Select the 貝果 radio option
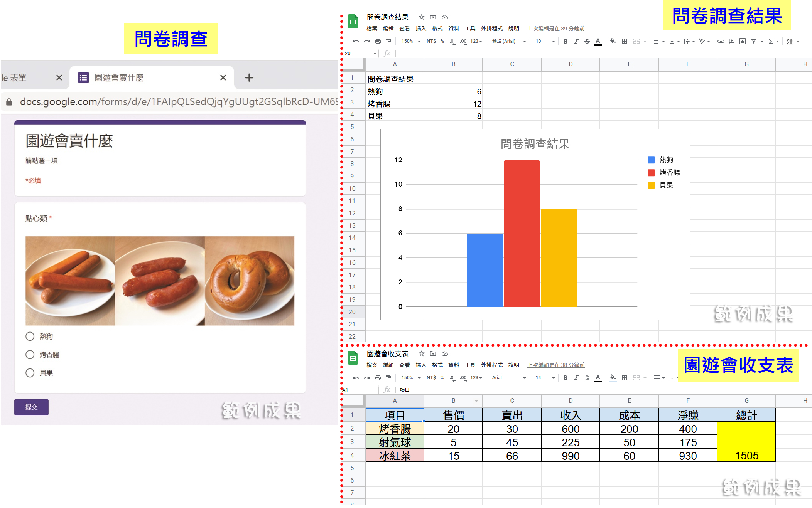This screenshot has height=508, width=812. tap(30, 373)
